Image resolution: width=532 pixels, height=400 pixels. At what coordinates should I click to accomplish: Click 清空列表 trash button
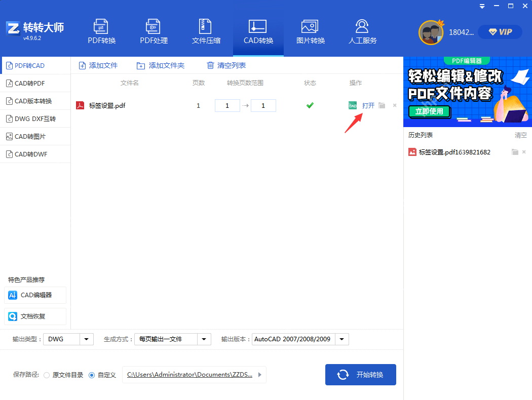(x=226, y=65)
